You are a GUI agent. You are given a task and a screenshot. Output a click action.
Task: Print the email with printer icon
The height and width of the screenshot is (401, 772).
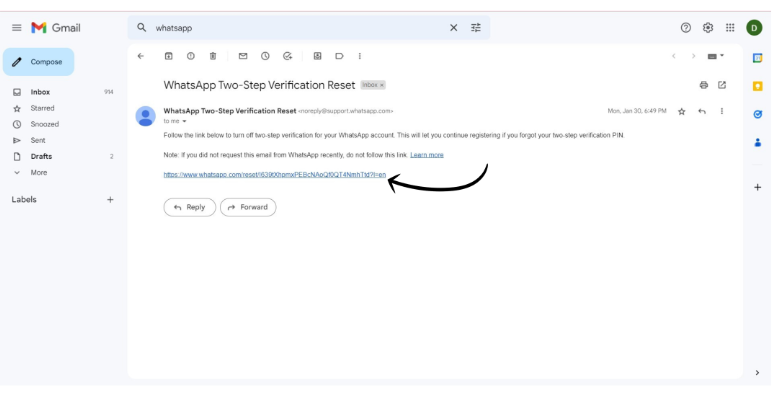[x=704, y=85]
